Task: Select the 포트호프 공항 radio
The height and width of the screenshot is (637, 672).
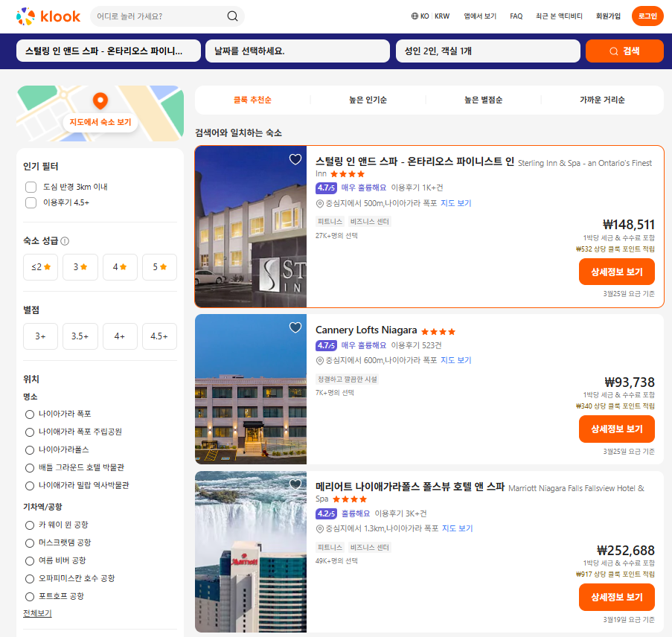Action: click(x=30, y=597)
